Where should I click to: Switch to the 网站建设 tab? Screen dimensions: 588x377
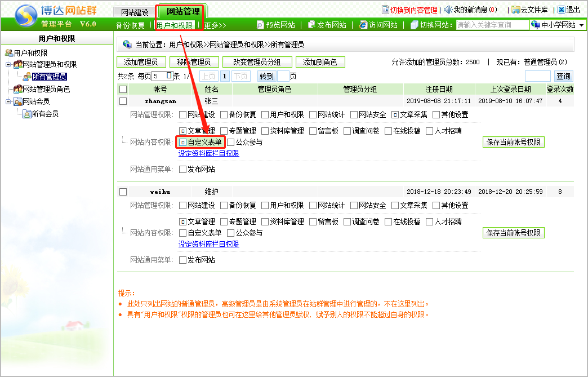135,12
